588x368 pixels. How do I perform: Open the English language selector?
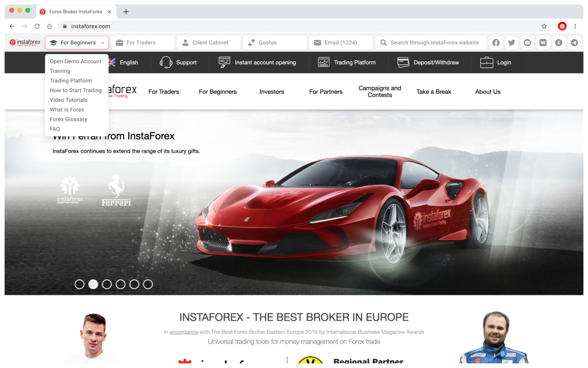click(x=124, y=62)
